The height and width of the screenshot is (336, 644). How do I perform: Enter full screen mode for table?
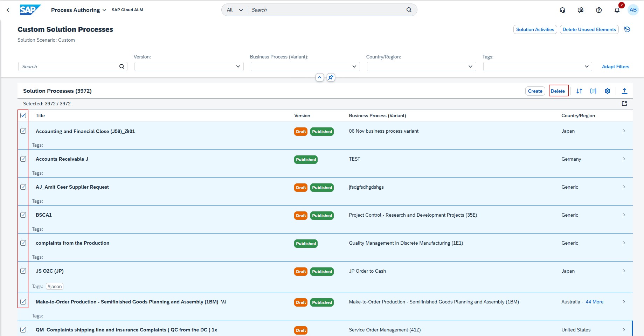pos(624,104)
